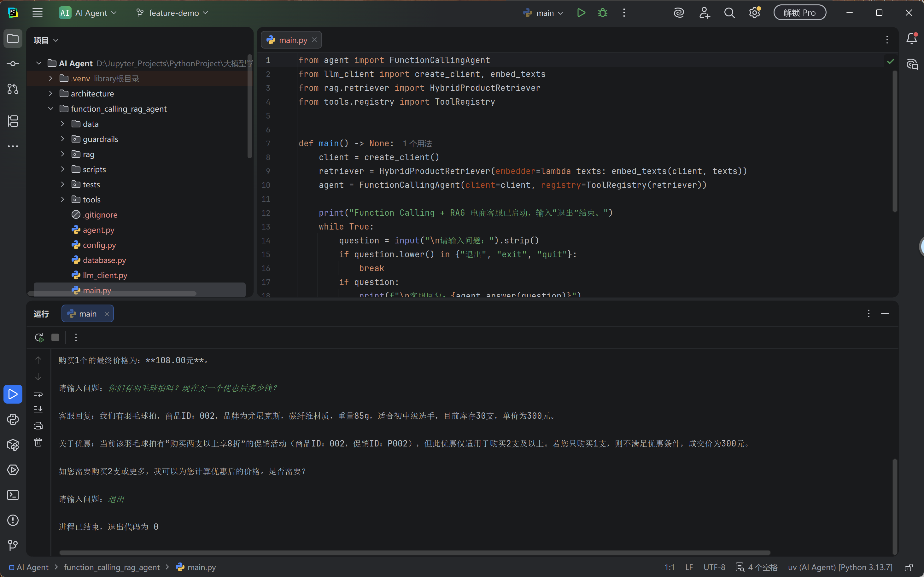Viewport: 924px width, 577px height.
Task: Jump up the stack trace arrow
Action: pos(38,360)
